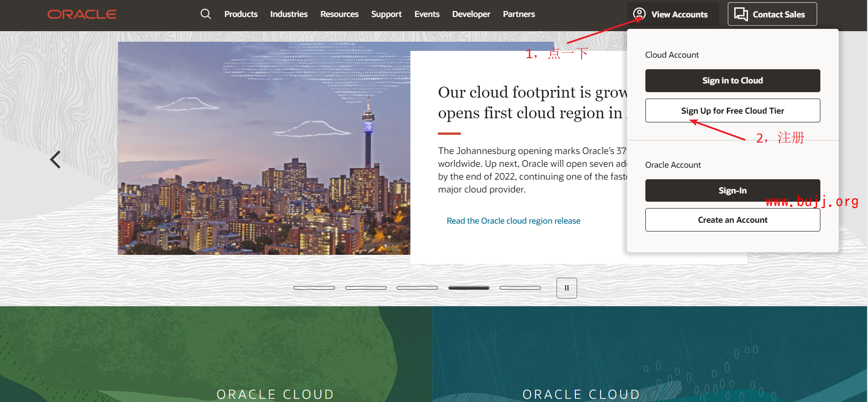Select the first carousel slide indicator

tap(314, 288)
